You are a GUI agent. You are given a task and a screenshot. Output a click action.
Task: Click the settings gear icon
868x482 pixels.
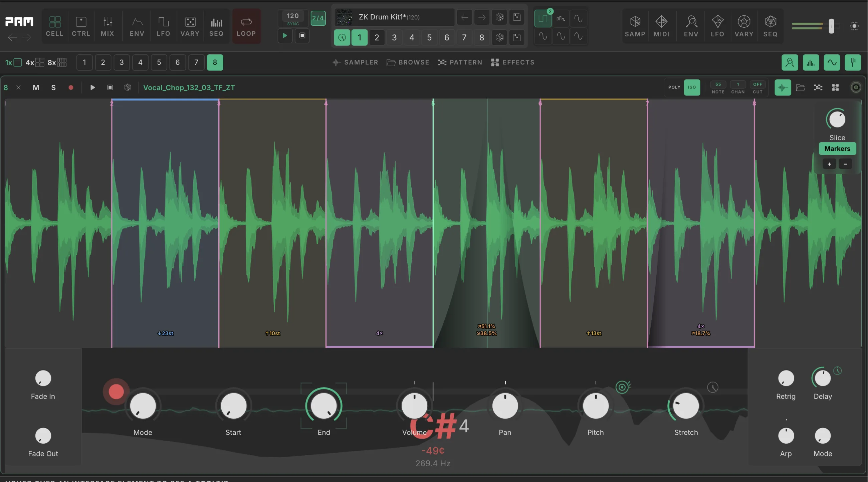[854, 26]
